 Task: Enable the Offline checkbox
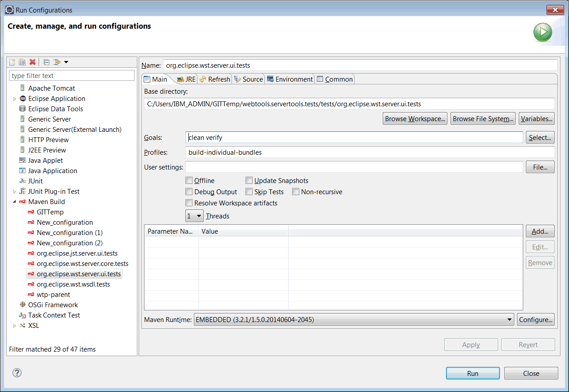[189, 181]
